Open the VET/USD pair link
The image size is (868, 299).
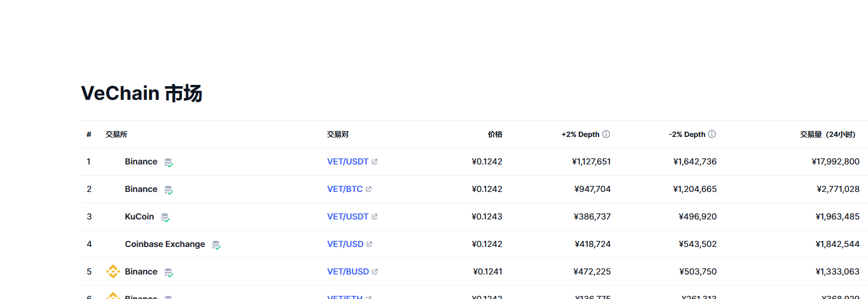345,244
